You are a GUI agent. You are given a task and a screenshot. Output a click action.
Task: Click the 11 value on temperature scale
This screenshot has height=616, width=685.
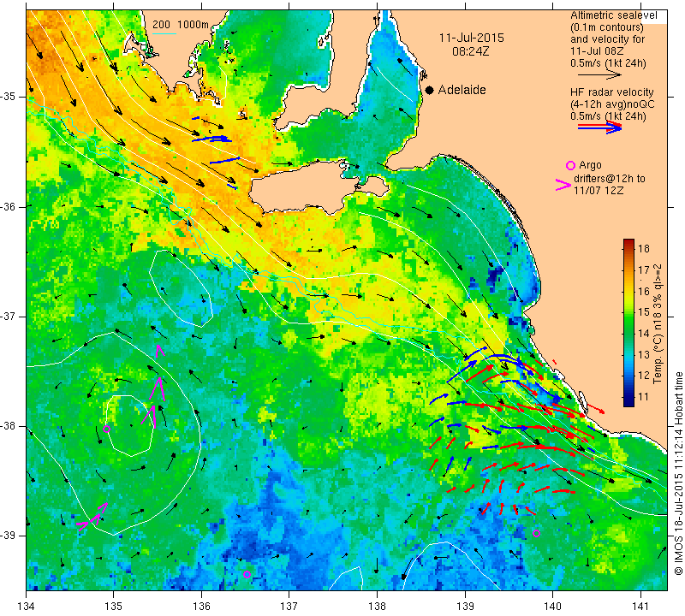click(644, 397)
